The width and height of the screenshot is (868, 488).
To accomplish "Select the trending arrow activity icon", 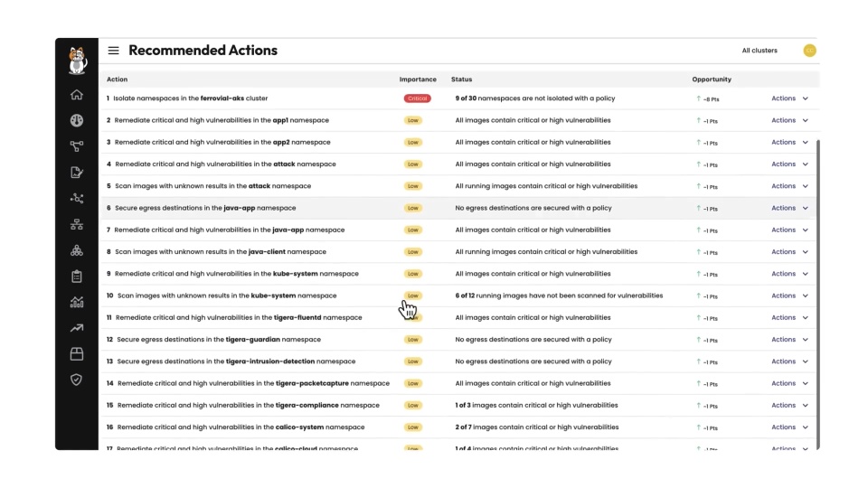I will [76, 328].
